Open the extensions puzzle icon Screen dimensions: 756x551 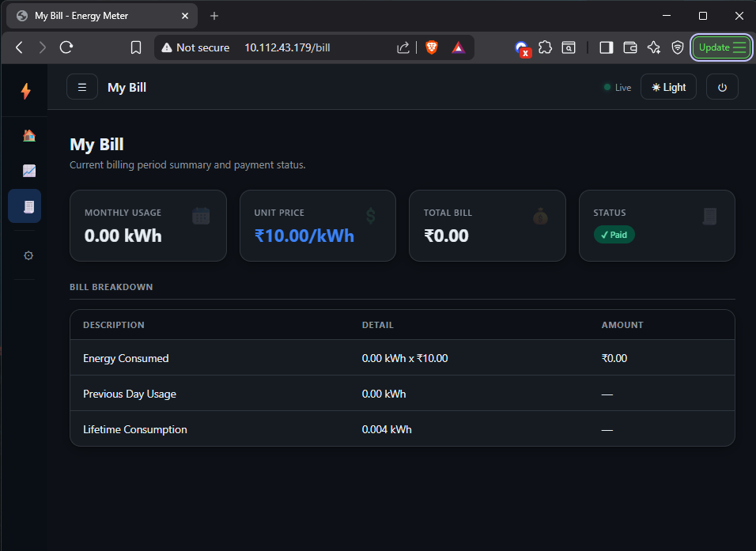pos(545,47)
